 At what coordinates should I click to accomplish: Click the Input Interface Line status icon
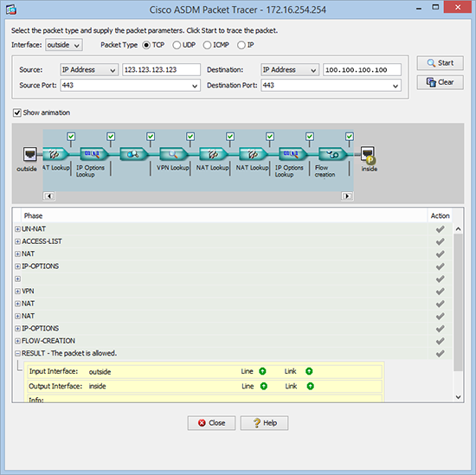coord(262,371)
